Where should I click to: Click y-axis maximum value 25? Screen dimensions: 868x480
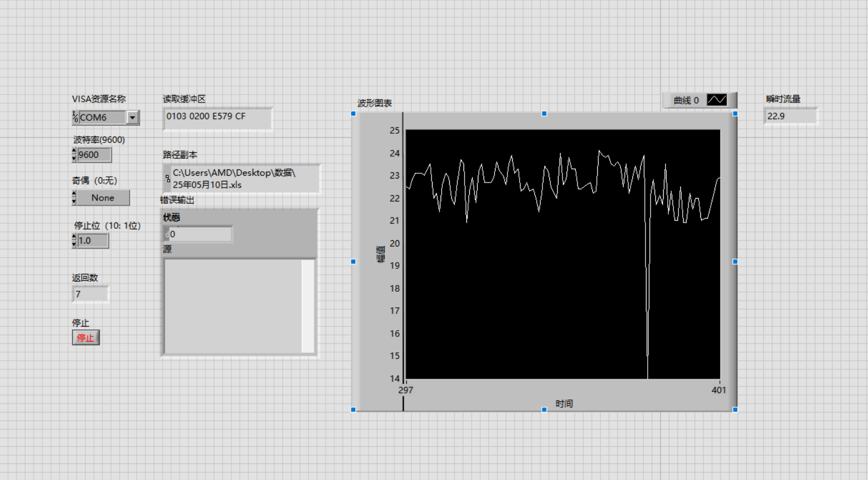click(395, 130)
